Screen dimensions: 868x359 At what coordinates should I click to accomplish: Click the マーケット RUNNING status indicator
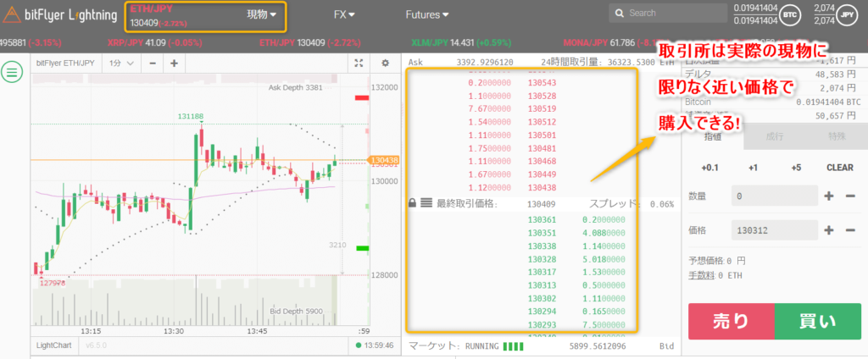click(465, 347)
